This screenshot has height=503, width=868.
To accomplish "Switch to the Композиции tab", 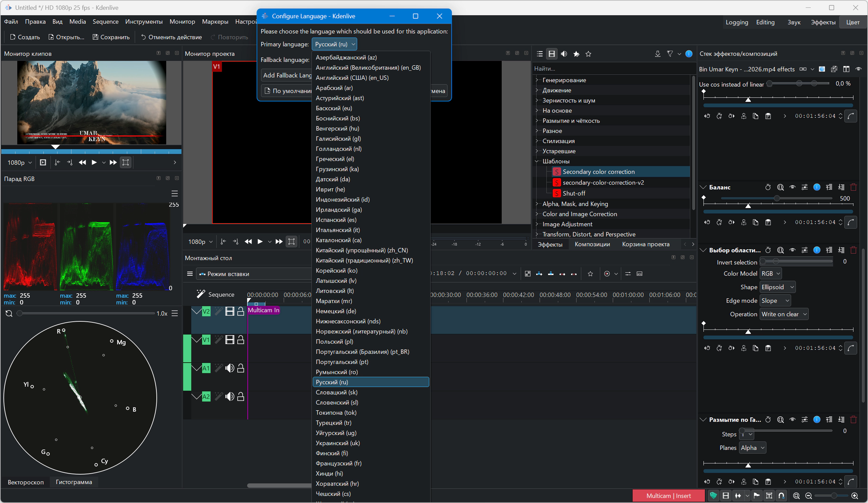I will coord(592,244).
